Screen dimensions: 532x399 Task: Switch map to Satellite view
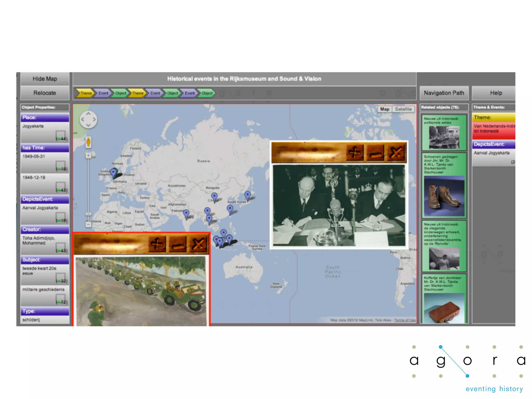[403, 109]
